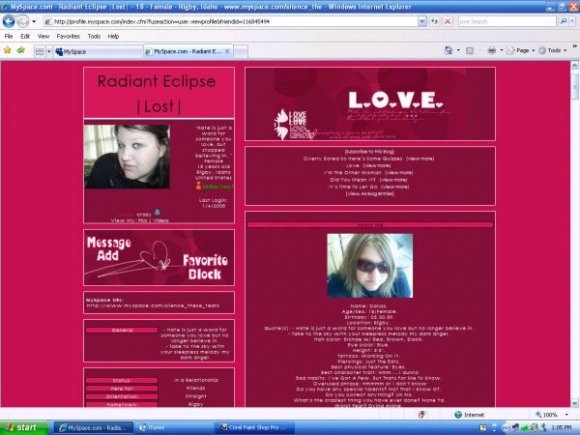This screenshot has width=580, height=435.
Task: Click the popup blocker status bar icon
Action: [x=421, y=415]
